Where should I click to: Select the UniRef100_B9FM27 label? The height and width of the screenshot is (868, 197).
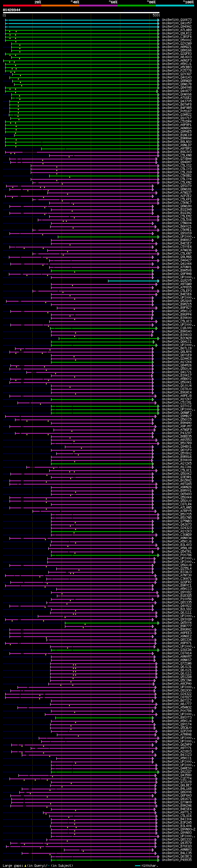[177, 308]
